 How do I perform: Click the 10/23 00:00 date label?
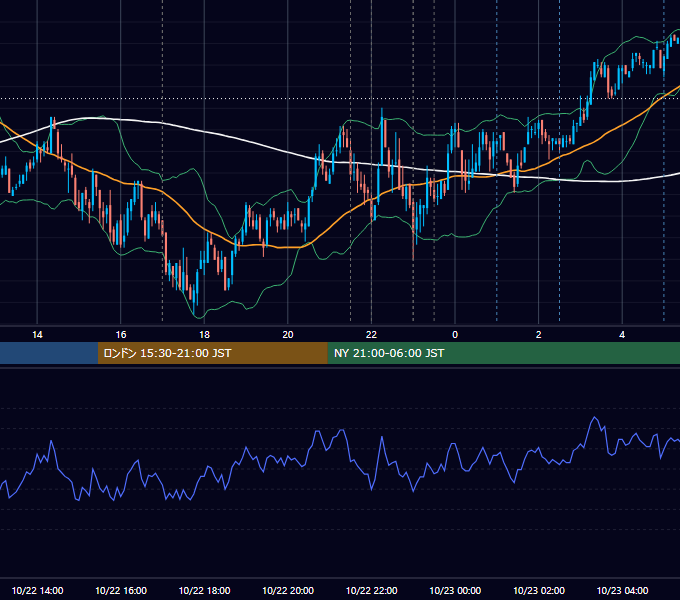455,590
